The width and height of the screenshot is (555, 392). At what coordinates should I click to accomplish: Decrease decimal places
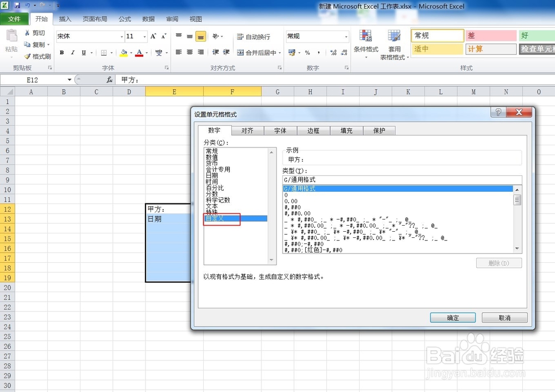pyautogui.click(x=344, y=53)
